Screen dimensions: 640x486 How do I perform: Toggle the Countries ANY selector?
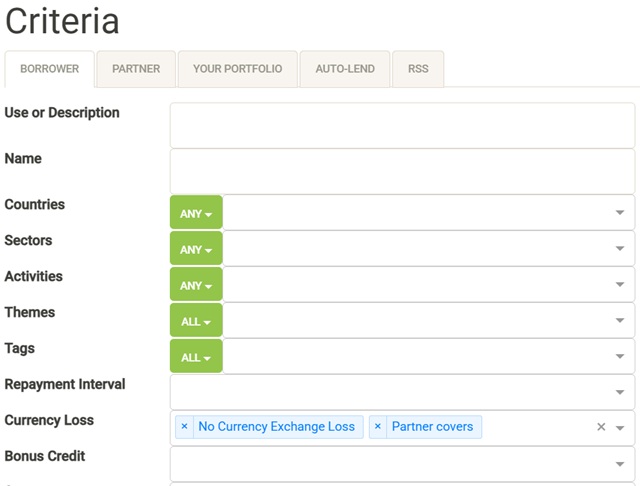click(x=196, y=213)
